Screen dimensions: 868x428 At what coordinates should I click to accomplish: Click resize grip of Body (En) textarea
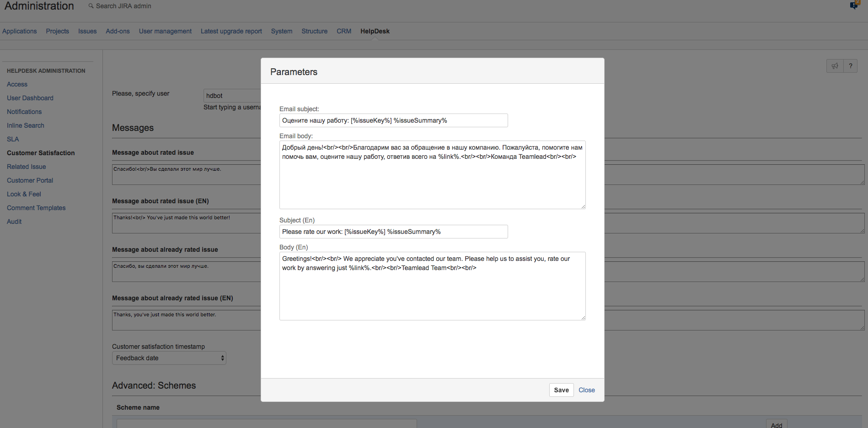[x=583, y=318]
